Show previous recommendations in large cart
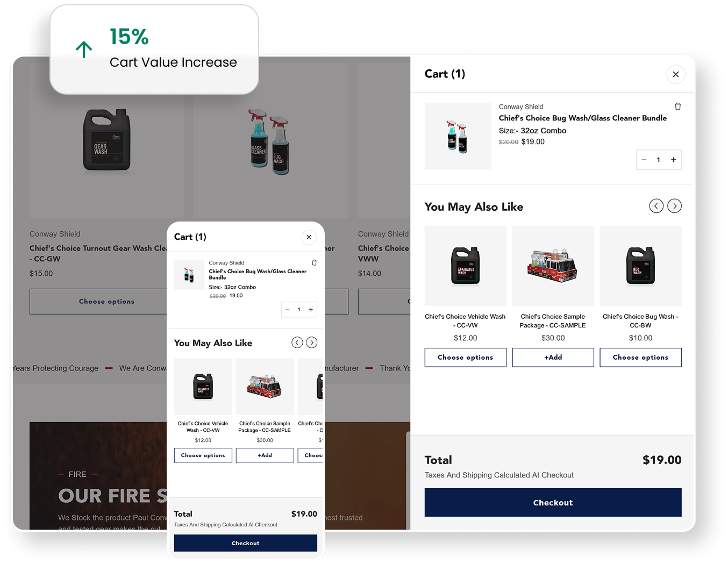The height and width of the screenshot is (564, 728). 656,206
